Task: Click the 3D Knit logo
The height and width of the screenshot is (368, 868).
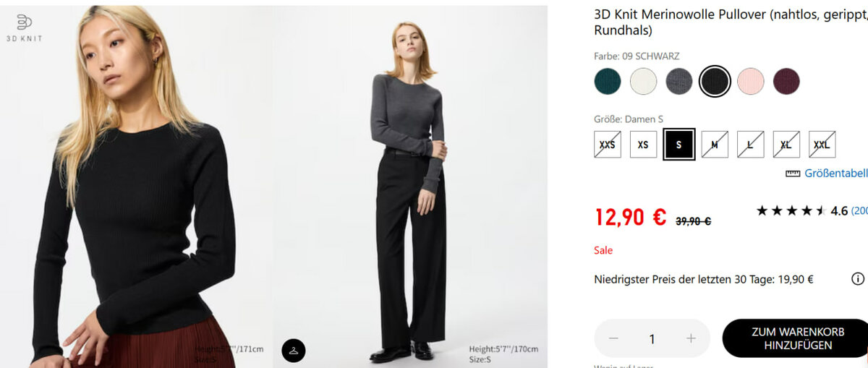Action: point(24,27)
